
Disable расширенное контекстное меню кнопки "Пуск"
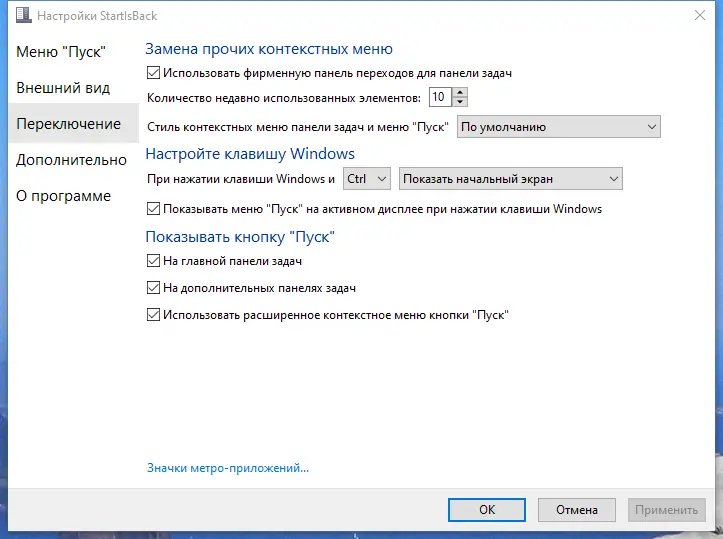153,315
